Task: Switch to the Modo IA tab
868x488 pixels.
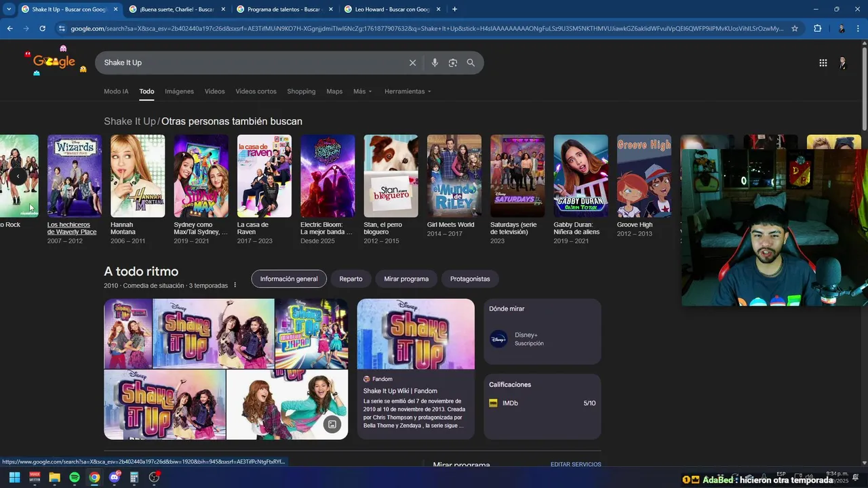Action: (116, 91)
